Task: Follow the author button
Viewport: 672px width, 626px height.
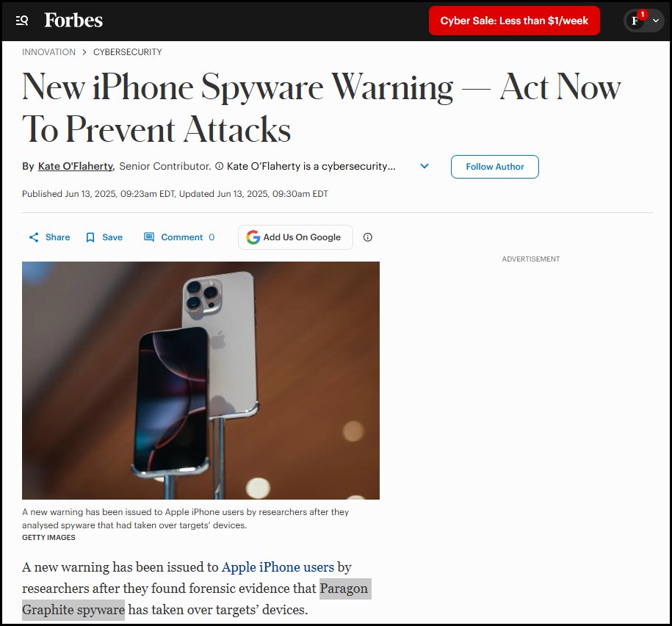Action: 494,167
